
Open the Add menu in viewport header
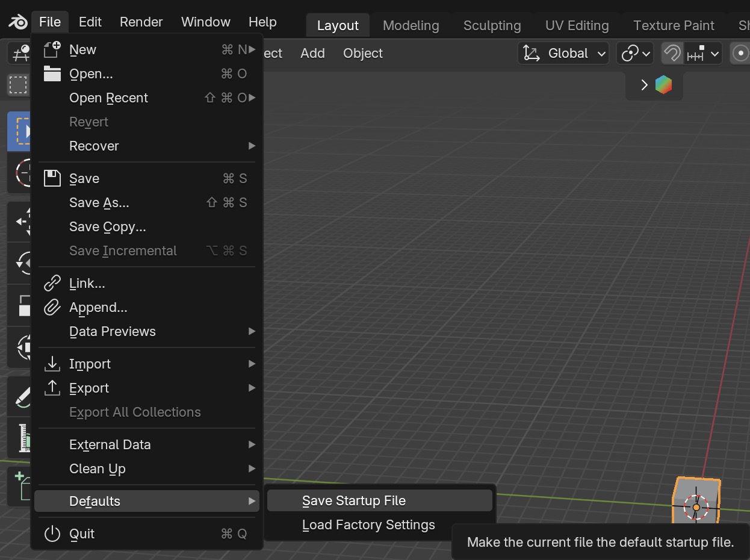click(312, 54)
